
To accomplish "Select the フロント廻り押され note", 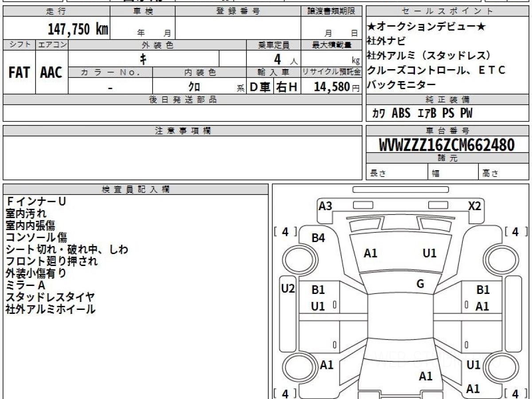I will pyautogui.click(x=52, y=262).
